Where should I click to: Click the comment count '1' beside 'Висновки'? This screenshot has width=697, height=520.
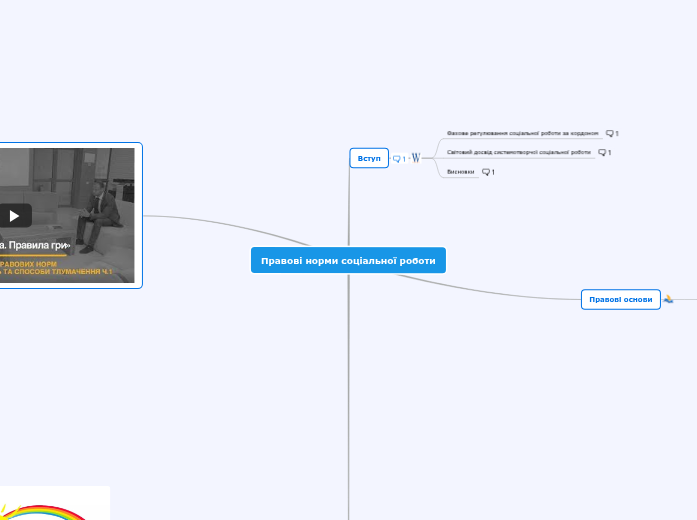coord(493,172)
